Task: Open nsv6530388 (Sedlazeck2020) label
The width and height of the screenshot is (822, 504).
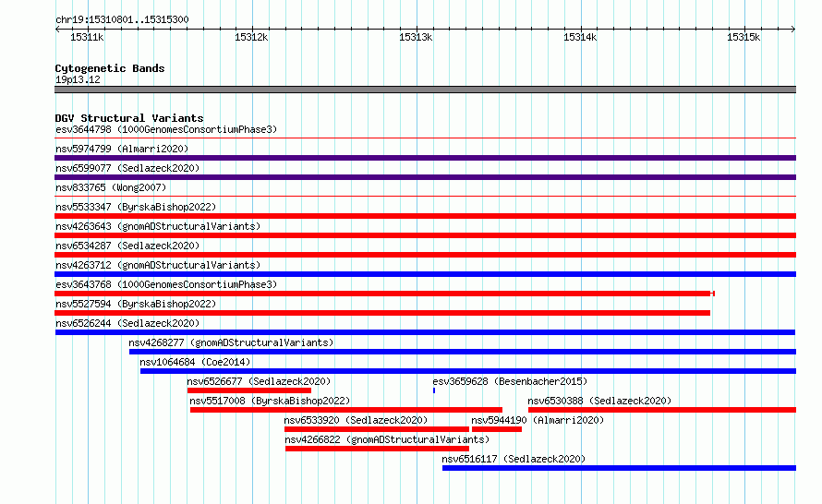Action: pyautogui.click(x=599, y=401)
